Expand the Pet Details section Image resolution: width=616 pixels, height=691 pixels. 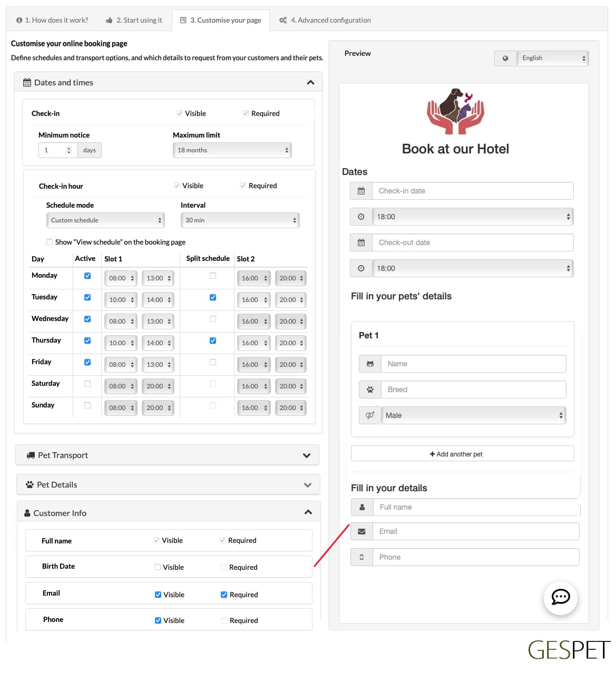point(308,485)
